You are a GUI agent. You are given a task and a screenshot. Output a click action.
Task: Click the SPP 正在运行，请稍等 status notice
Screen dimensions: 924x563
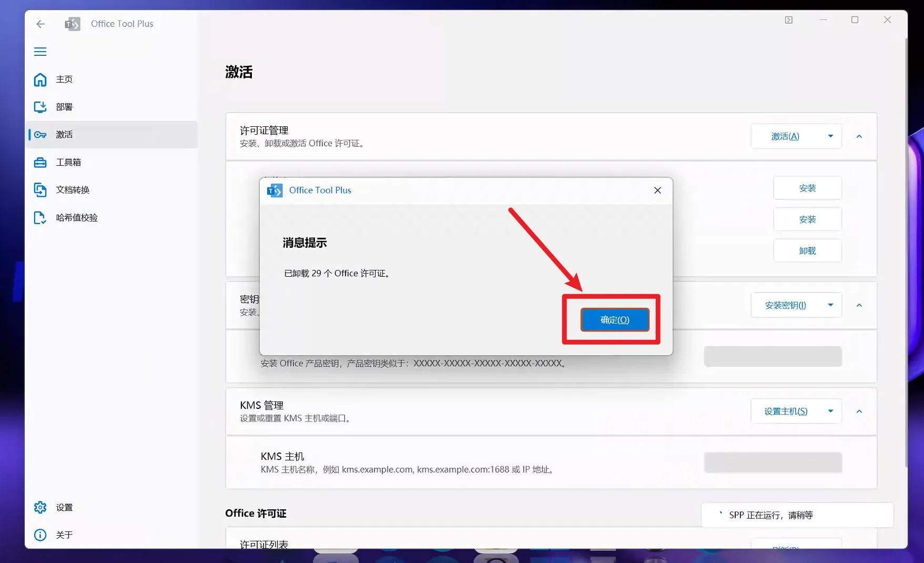797,515
